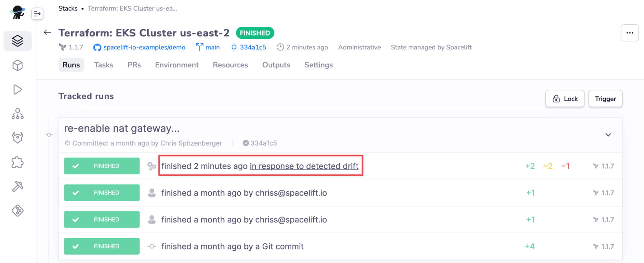Open the diamond git VCS icon
The width and height of the screenshot is (644, 263).
tap(17, 211)
